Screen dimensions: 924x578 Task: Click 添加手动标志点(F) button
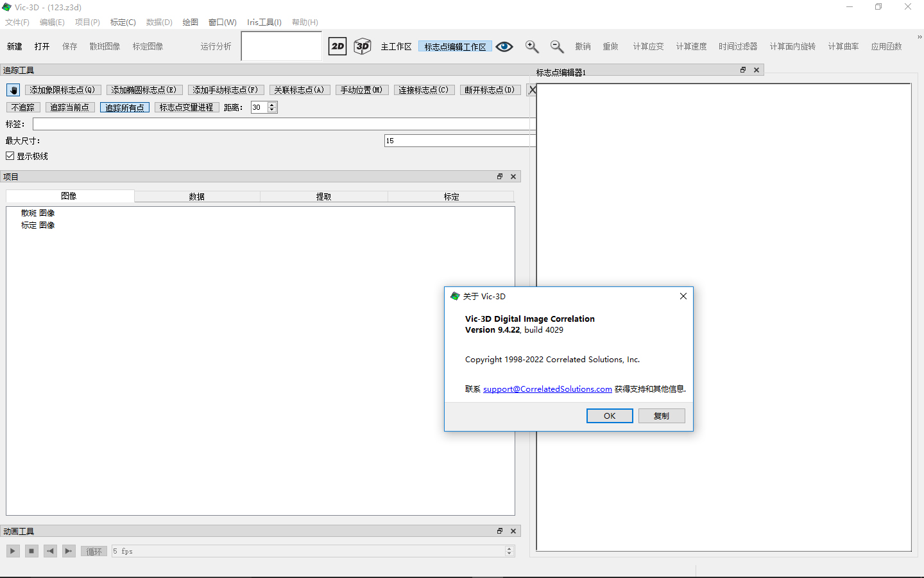(226, 90)
